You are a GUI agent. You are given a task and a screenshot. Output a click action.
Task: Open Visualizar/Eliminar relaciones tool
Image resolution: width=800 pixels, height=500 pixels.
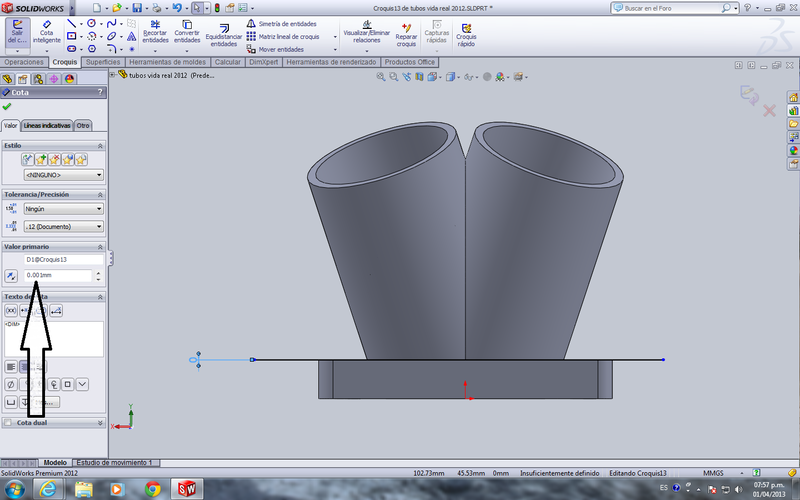click(366, 32)
